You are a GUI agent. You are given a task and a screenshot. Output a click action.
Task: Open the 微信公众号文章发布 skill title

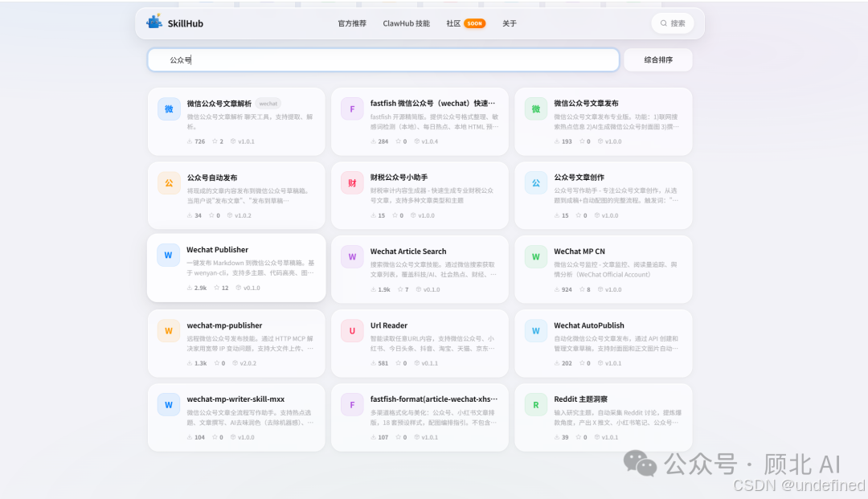[x=586, y=103]
